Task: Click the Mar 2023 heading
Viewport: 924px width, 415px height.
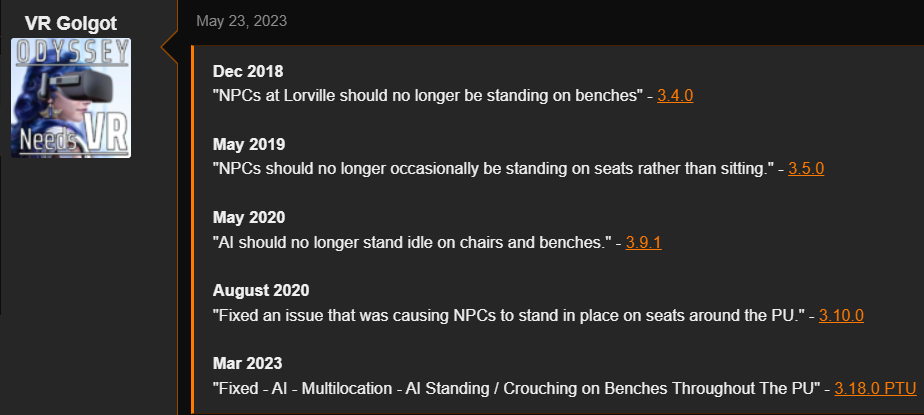Action: click(248, 363)
